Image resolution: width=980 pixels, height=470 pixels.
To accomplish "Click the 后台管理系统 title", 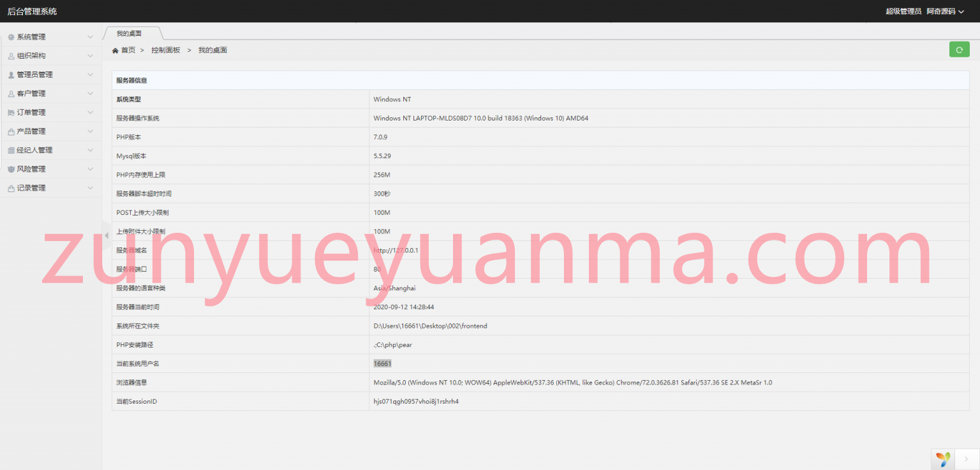I will point(32,11).
